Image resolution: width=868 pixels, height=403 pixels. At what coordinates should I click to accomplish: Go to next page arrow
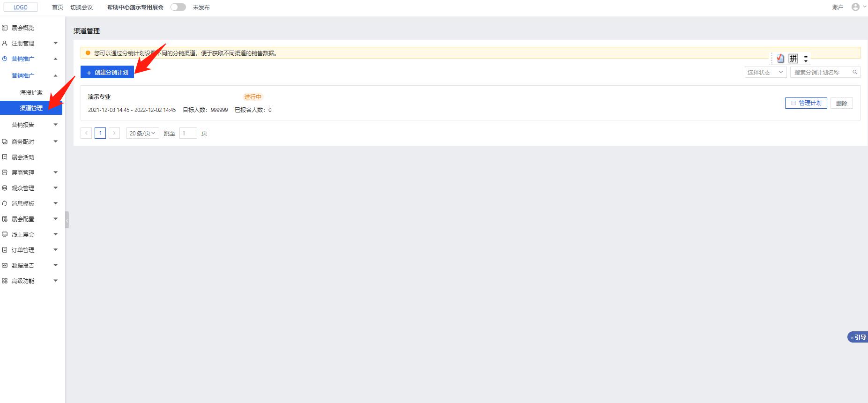(x=114, y=133)
